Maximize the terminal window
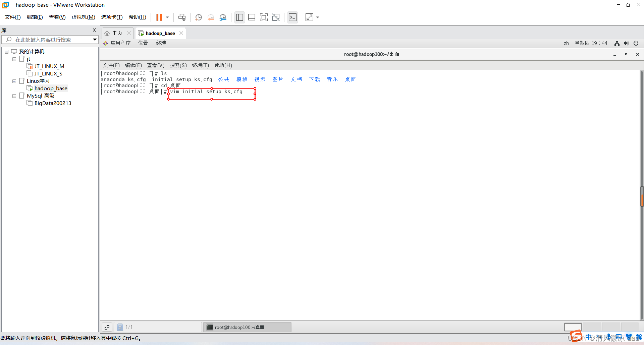Viewport: 644px width, 345px height. [x=626, y=54]
